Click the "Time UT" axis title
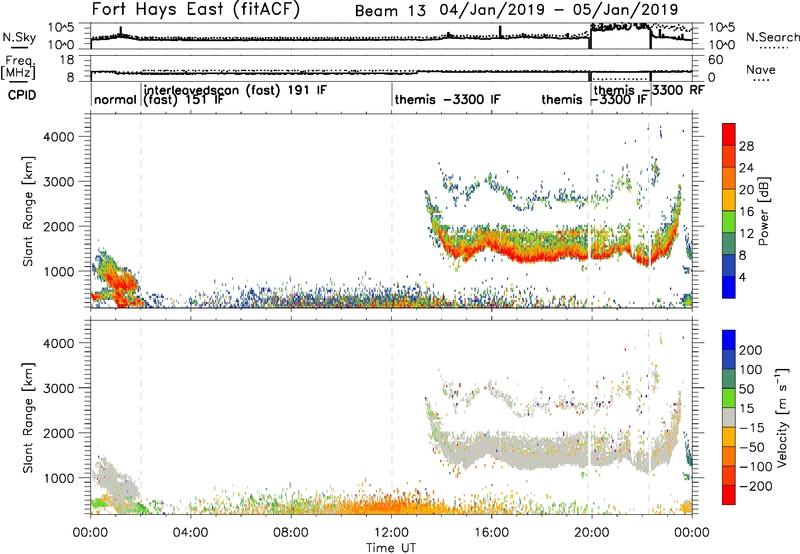The image size is (800, 554). click(x=391, y=547)
